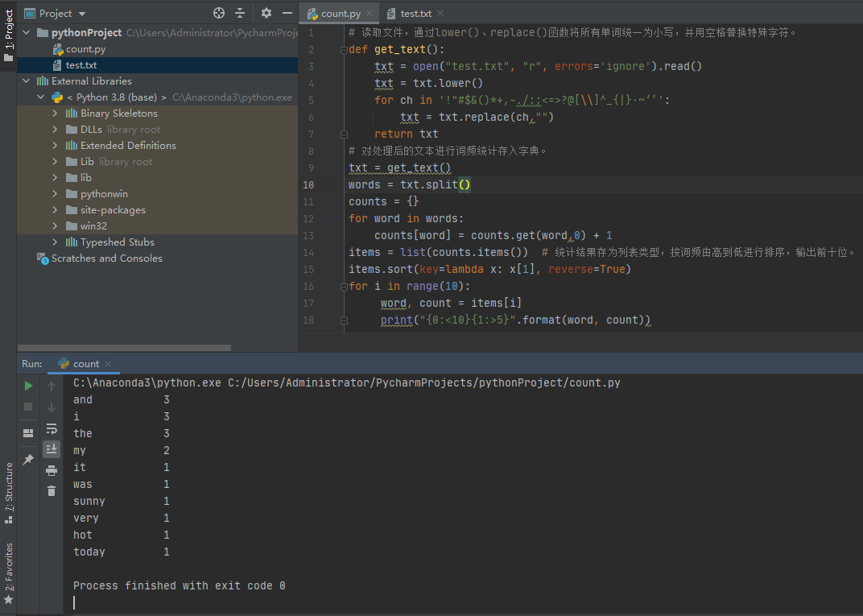
Task: Expand the site-packages folder
Action: (55, 209)
